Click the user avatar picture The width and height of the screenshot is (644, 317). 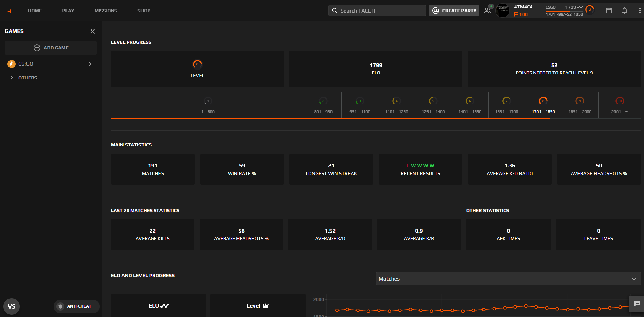click(502, 11)
